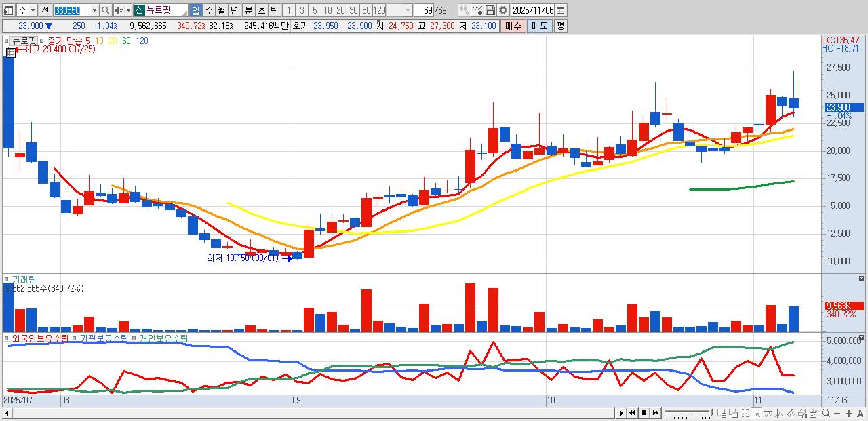The height and width of the screenshot is (421, 868).
Task: Close the holdings indicator panel
Action: point(862,337)
